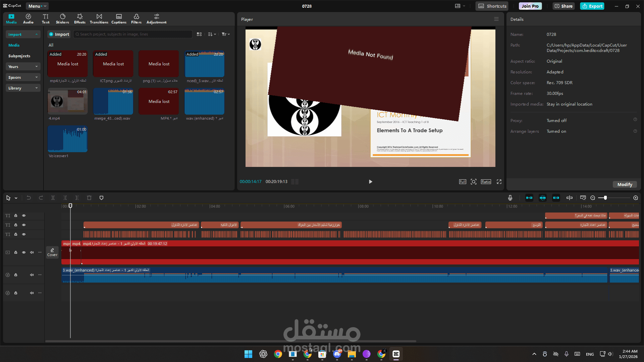Click the microphone record voiceover icon
Image resolution: width=644 pixels, height=362 pixels.
pyautogui.click(x=510, y=198)
